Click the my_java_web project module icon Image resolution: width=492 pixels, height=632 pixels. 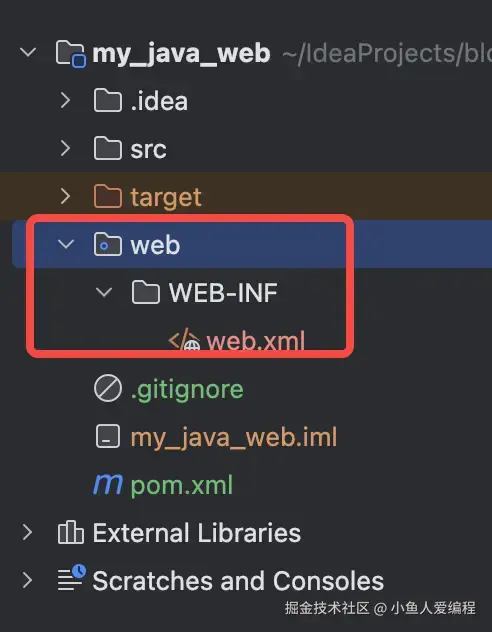tap(71, 53)
